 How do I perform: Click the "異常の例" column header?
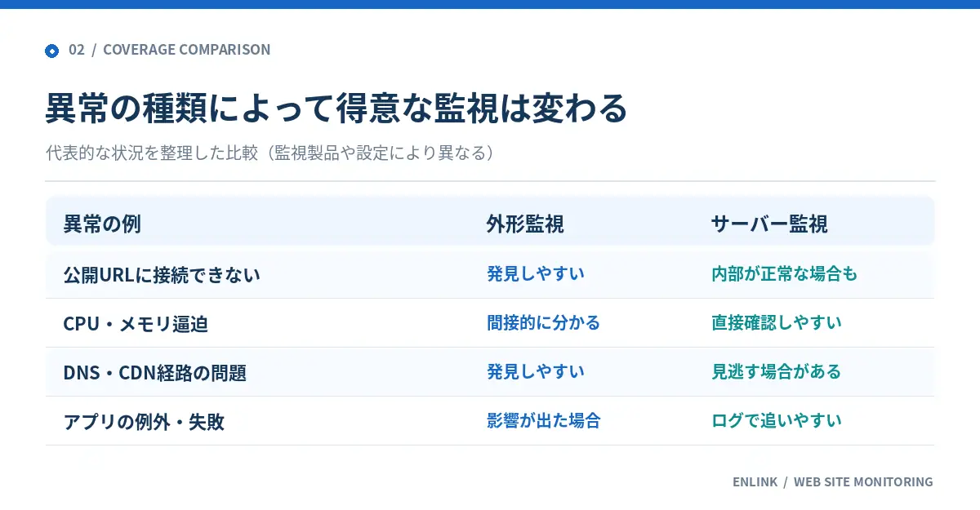pos(102,224)
